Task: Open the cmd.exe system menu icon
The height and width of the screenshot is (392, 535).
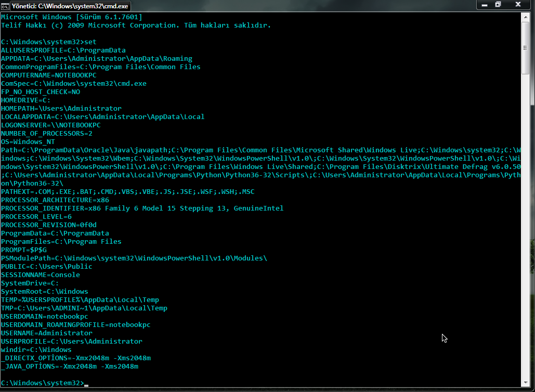Action: coord(5,6)
